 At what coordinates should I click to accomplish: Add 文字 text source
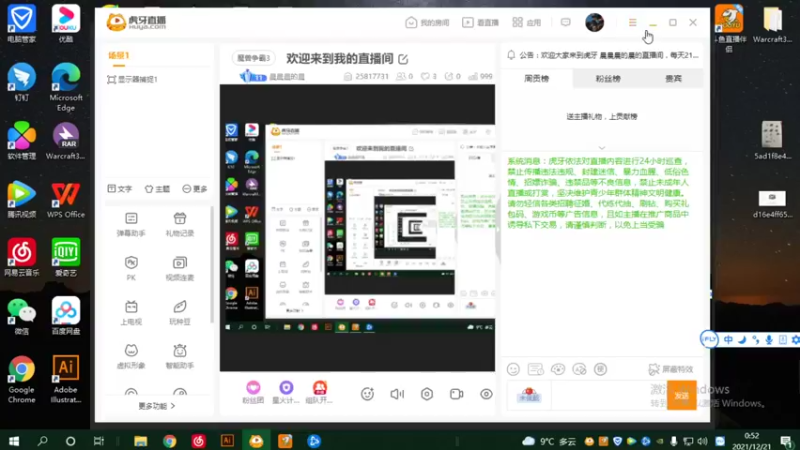120,189
